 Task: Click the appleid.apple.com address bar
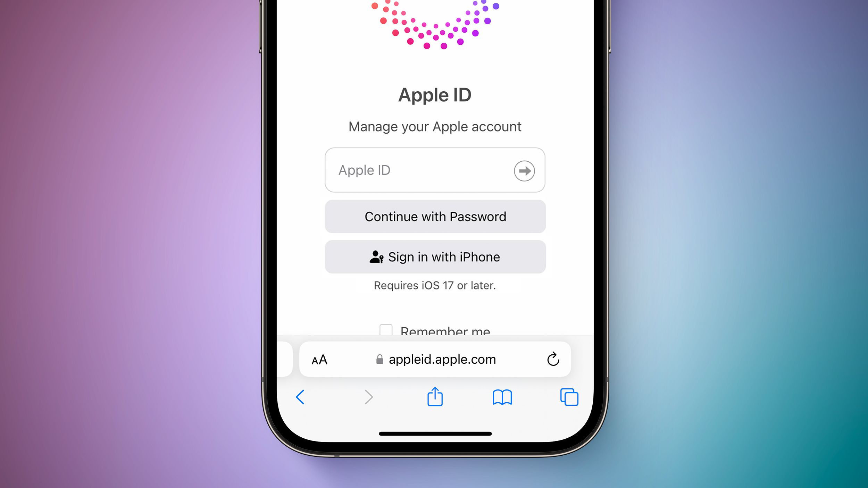[433, 359]
